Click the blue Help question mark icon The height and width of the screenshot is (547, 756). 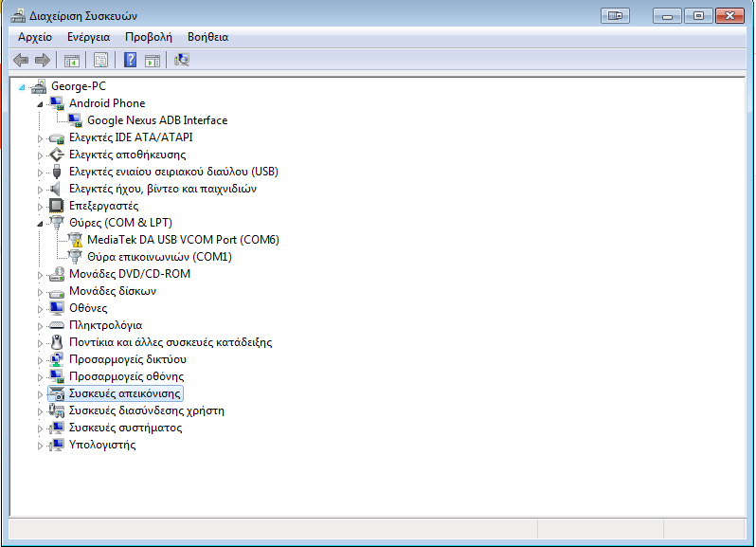click(x=130, y=60)
